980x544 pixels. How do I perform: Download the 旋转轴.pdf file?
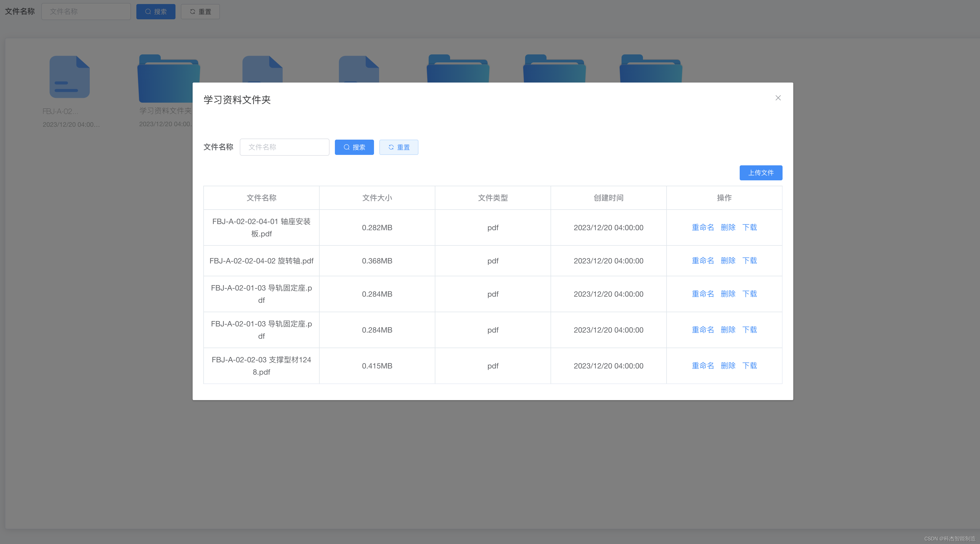coord(750,260)
